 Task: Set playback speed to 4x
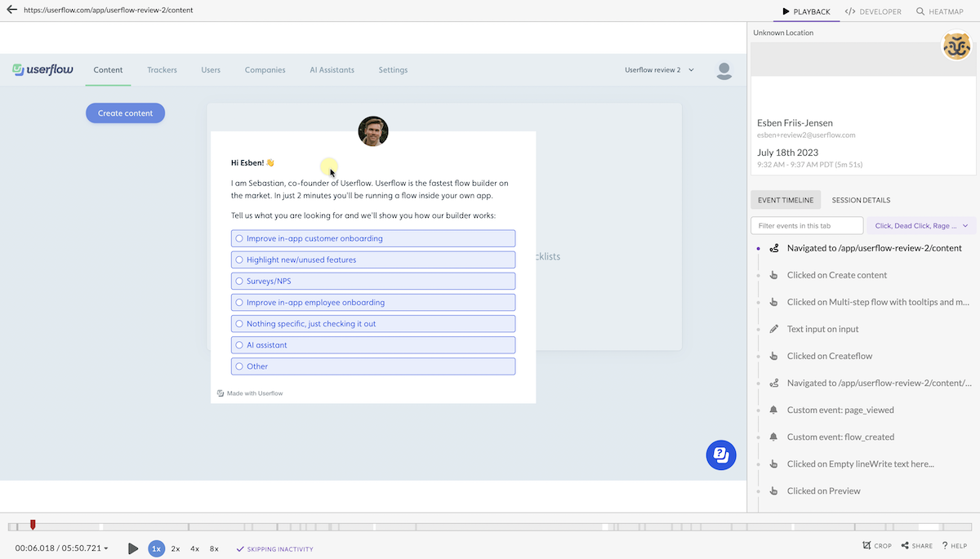click(194, 548)
